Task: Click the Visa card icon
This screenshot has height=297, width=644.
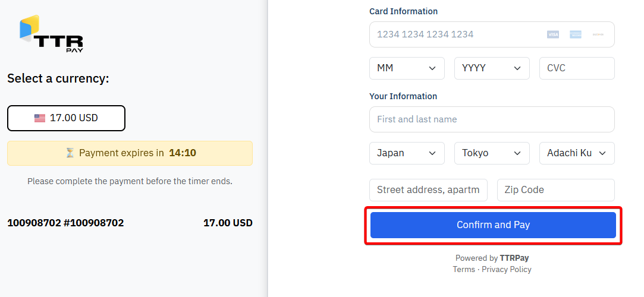Action: [553, 34]
